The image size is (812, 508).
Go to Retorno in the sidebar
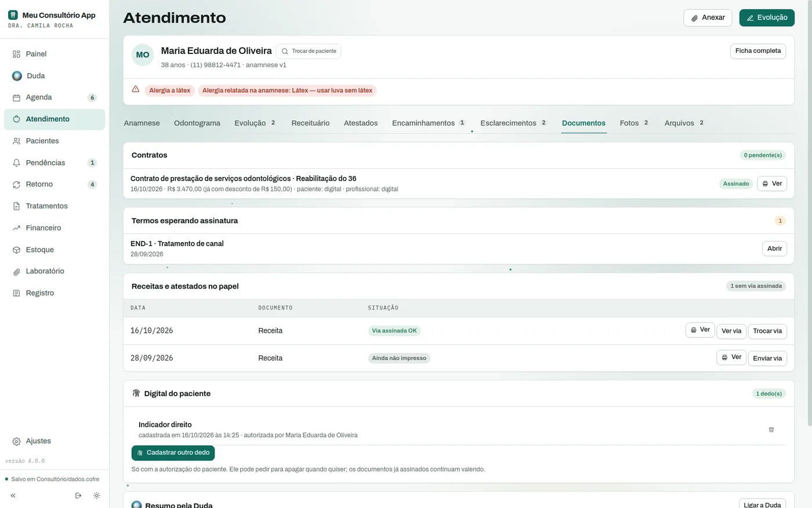coord(55,185)
